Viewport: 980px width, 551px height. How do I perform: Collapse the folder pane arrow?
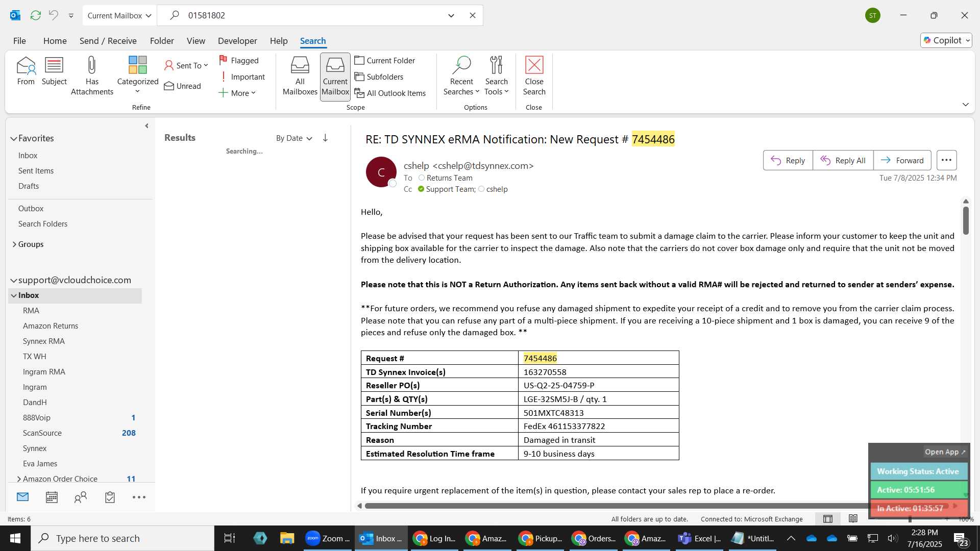[x=146, y=126]
